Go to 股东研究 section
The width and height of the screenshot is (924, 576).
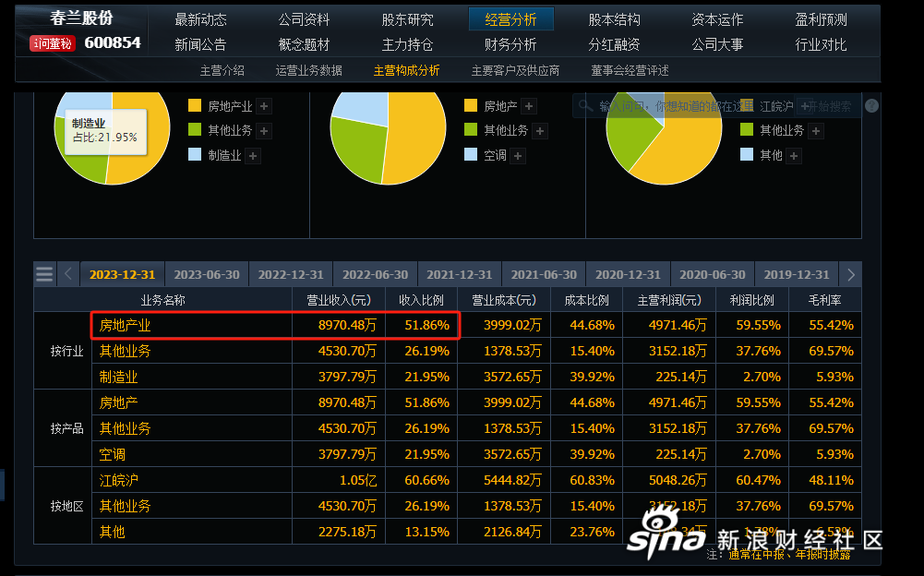point(407,19)
